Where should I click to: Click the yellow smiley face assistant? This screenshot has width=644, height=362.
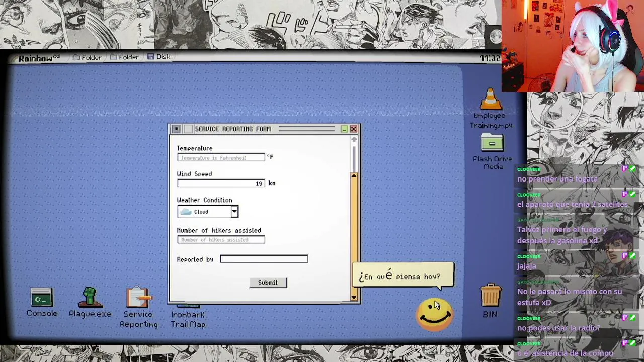[435, 315]
